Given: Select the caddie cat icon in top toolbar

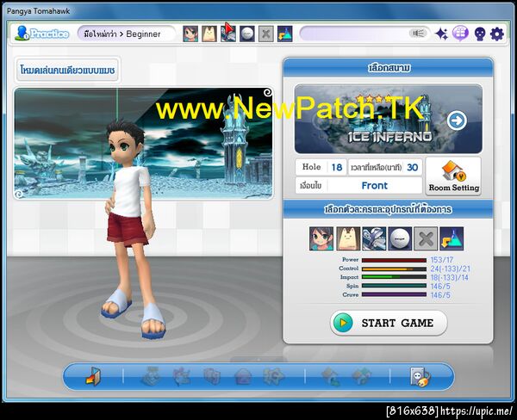Looking at the screenshot, I should (x=209, y=34).
